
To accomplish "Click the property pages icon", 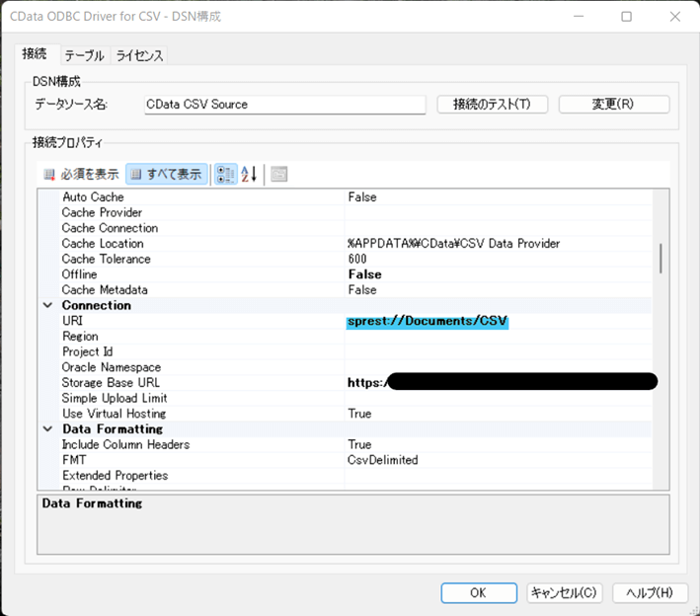I will click(x=279, y=175).
